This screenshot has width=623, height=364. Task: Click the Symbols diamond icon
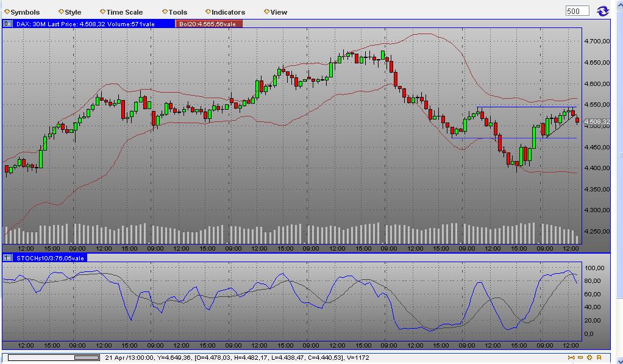pos(7,11)
